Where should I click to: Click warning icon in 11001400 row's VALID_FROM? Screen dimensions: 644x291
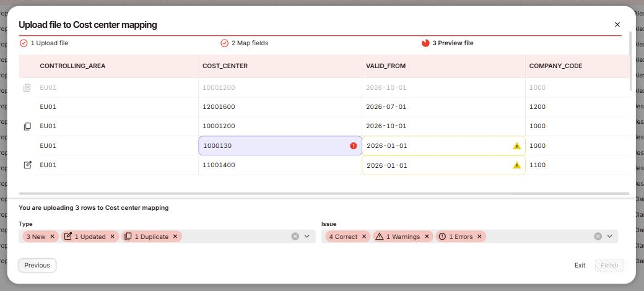pyautogui.click(x=516, y=165)
